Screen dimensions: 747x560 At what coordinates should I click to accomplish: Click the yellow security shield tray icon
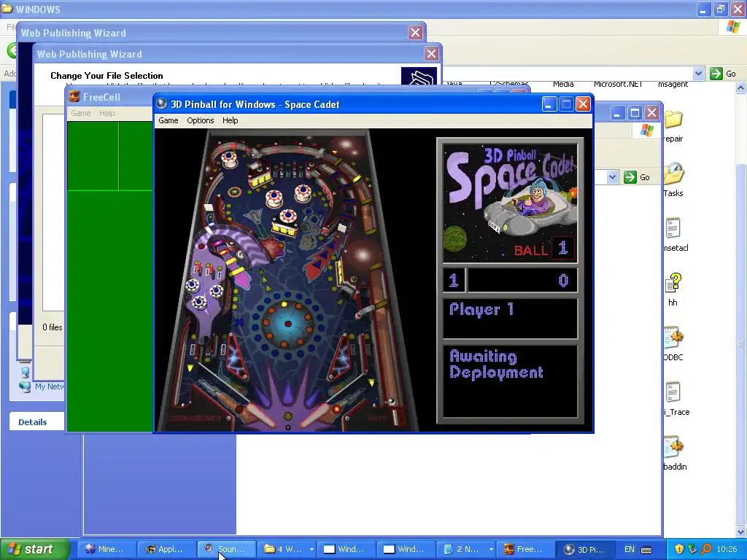(679, 549)
